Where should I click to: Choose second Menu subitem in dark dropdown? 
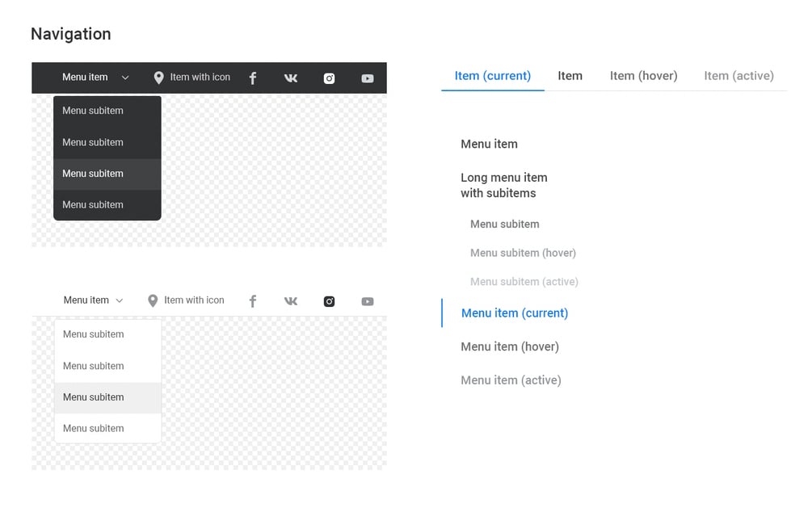click(107, 142)
